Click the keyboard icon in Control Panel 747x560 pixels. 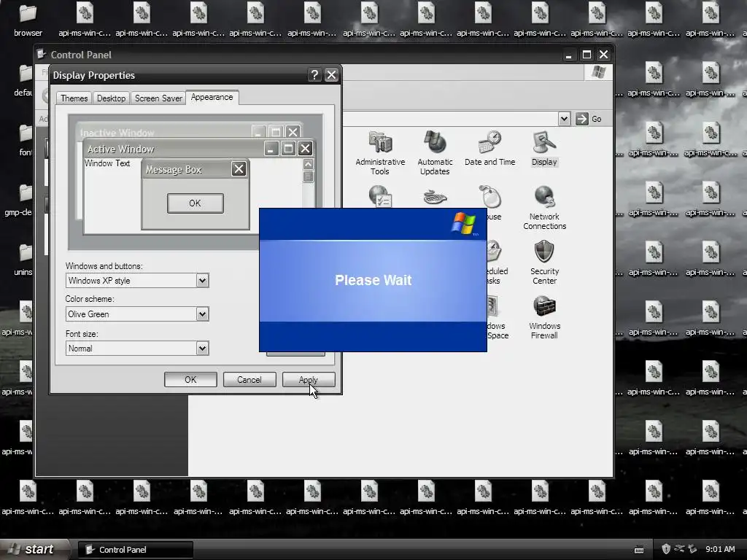pyautogui.click(x=435, y=197)
